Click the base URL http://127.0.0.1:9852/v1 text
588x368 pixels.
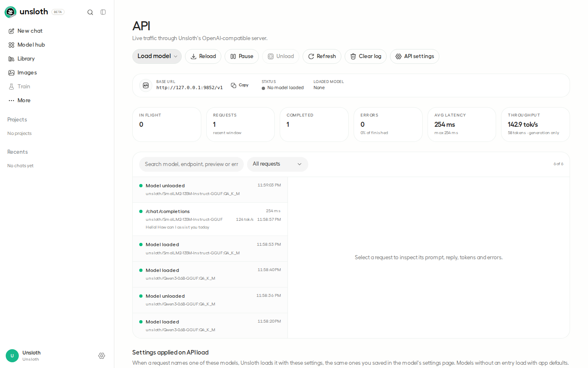189,88
